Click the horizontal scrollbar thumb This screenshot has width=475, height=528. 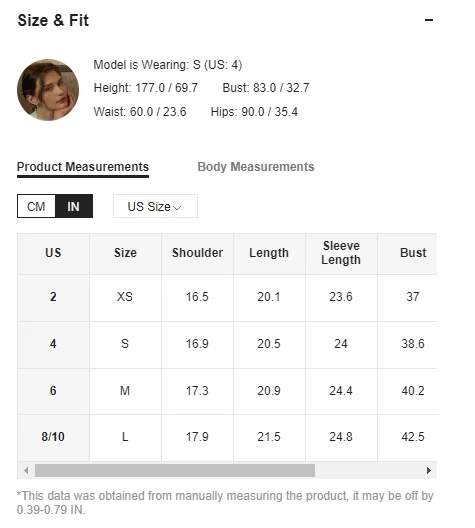pyautogui.click(x=175, y=470)
